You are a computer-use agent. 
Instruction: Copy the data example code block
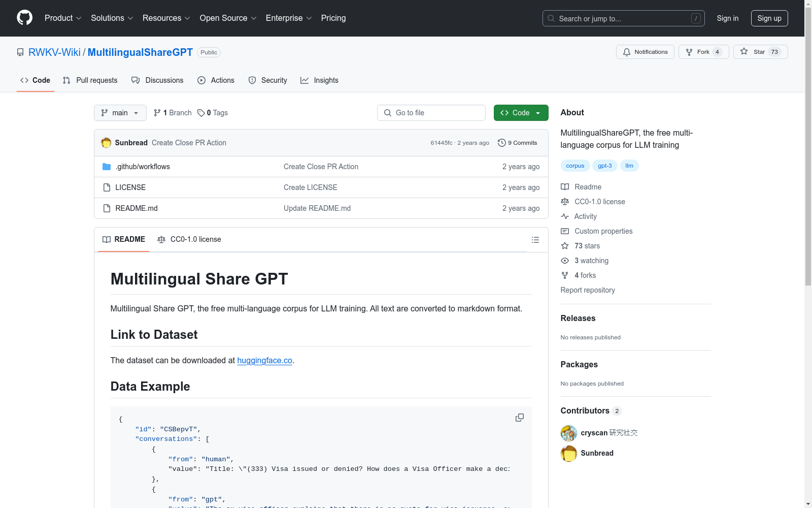(x=520, y=418)
